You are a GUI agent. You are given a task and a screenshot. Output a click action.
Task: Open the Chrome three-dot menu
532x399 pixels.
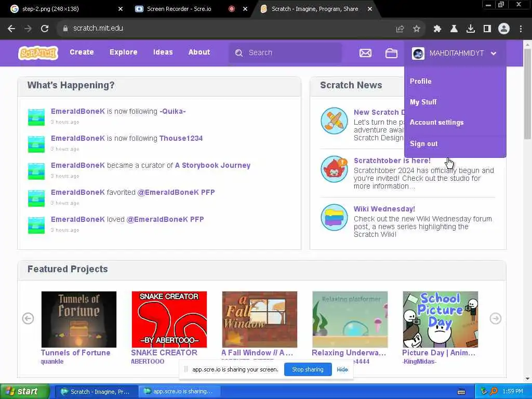pyautogui.click(x=521, y=29)
